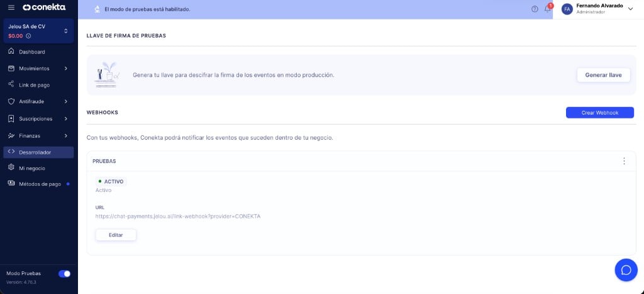Image resolution: width=644 pixels, height=294 pixels.
Task: Expand the Suscripciones submenu arrow
Action: click(65, 118)
